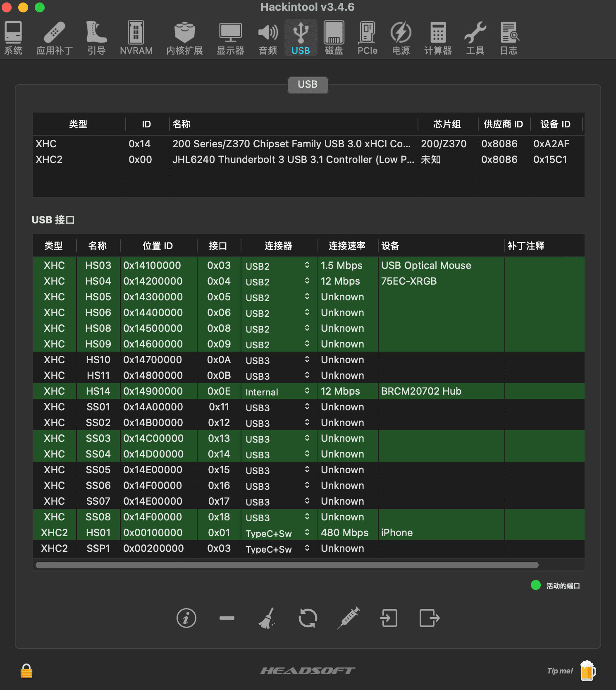
Task: Switch to the 显示器 display section
Action: [x=230, y=38]
